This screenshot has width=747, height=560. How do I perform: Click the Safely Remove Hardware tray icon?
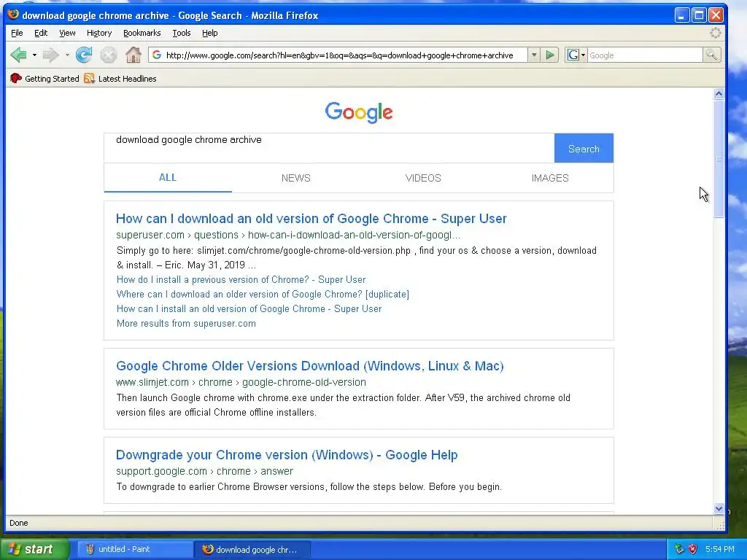679,549
